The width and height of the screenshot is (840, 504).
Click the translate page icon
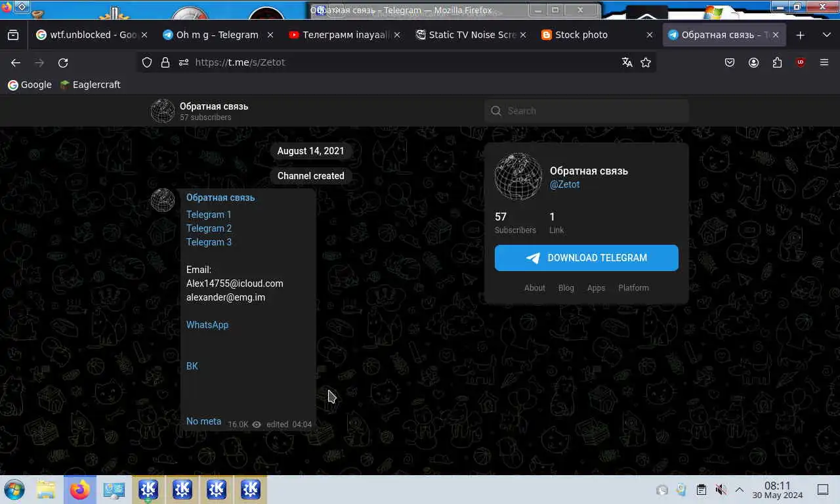tap(627, 62)
